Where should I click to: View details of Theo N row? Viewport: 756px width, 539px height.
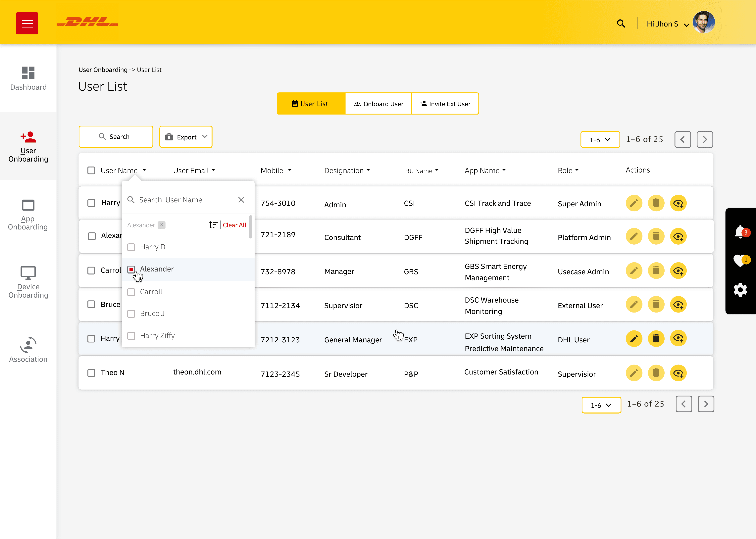click(678, 373)
